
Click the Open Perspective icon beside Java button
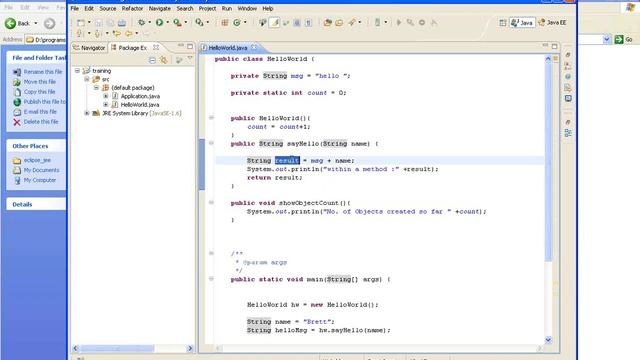click(503, 23)
